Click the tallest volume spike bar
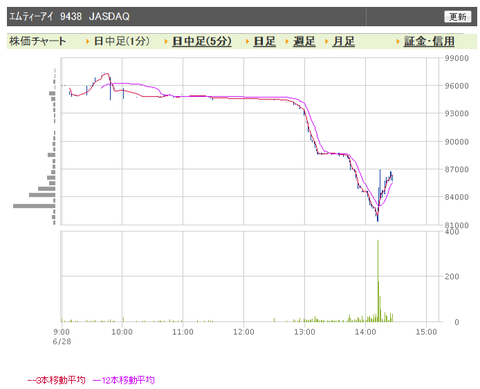Screen dimensions: 480x389 point(378,281)
